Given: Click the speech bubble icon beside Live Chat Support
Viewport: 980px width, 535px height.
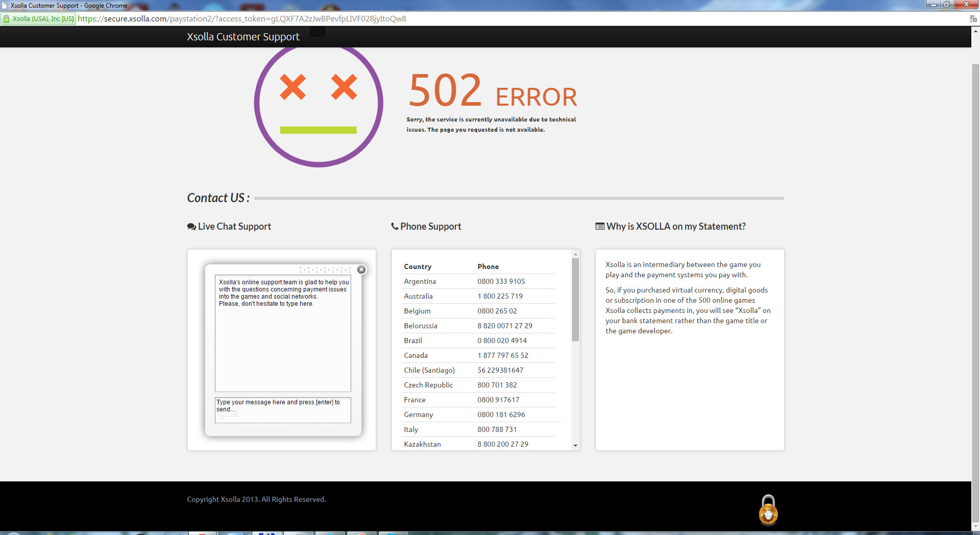Looking at the screenshot, I should [191, 227].
